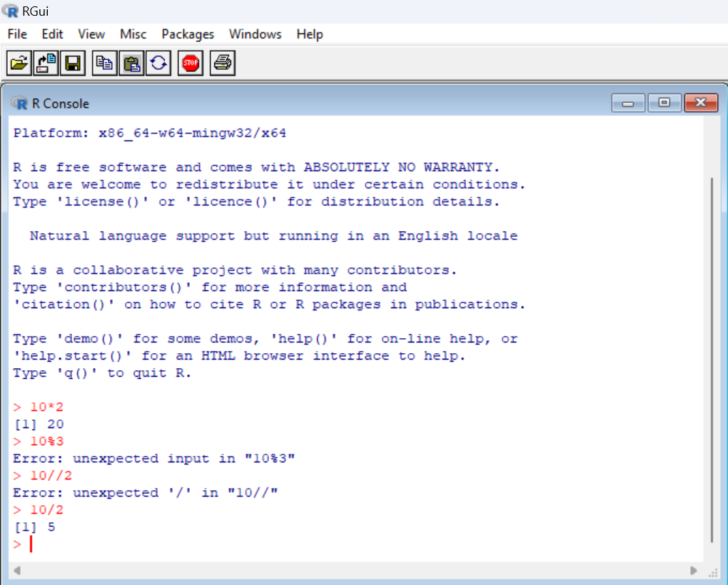
Task: Open the Windows menu
Action: (x=255, y=34)
